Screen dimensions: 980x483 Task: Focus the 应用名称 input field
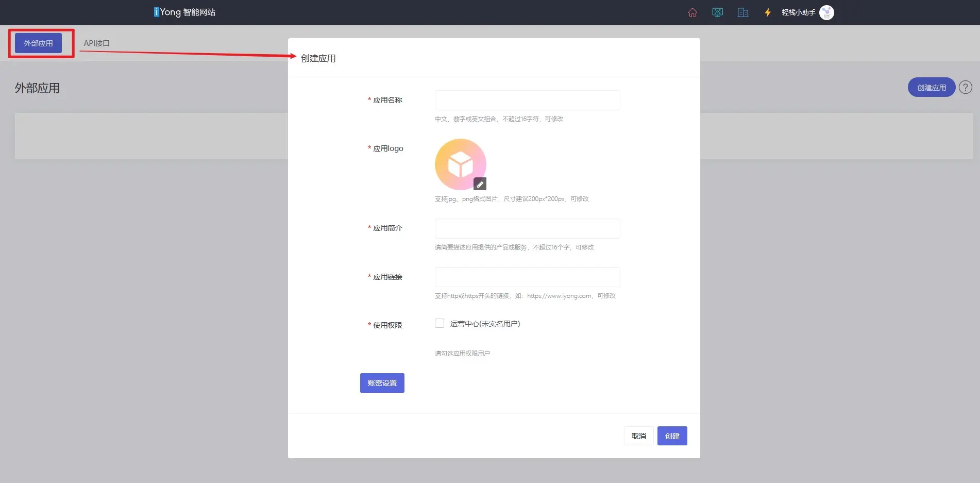tap(527, 100)
